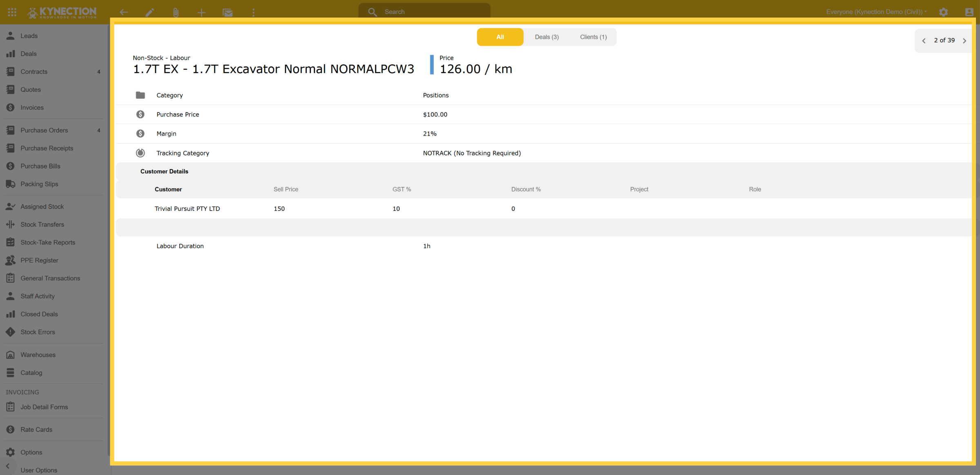Viewport: 980px width, 475px height.
Task: Collapse the sidebar with bottom chevron
Action: (x=8, y=466)
